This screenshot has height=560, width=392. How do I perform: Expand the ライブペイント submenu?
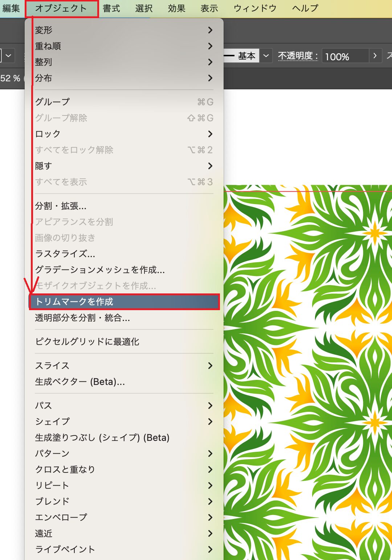[x=124, y=549]
